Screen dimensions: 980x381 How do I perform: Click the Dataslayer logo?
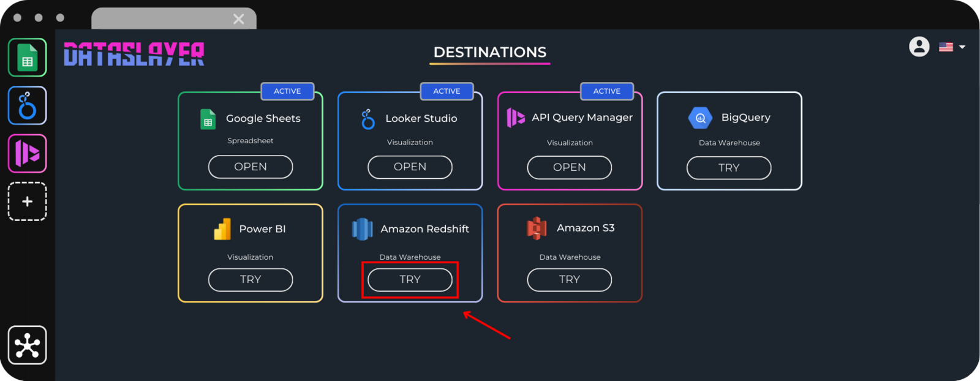coord(134,54)
